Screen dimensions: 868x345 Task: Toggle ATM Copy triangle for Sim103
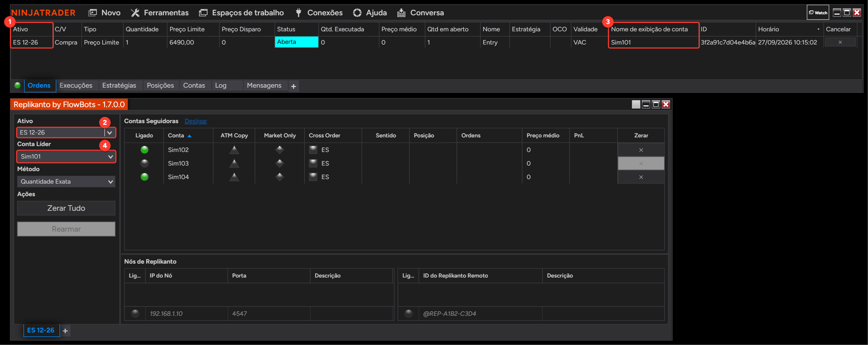[x=234, y=163]
